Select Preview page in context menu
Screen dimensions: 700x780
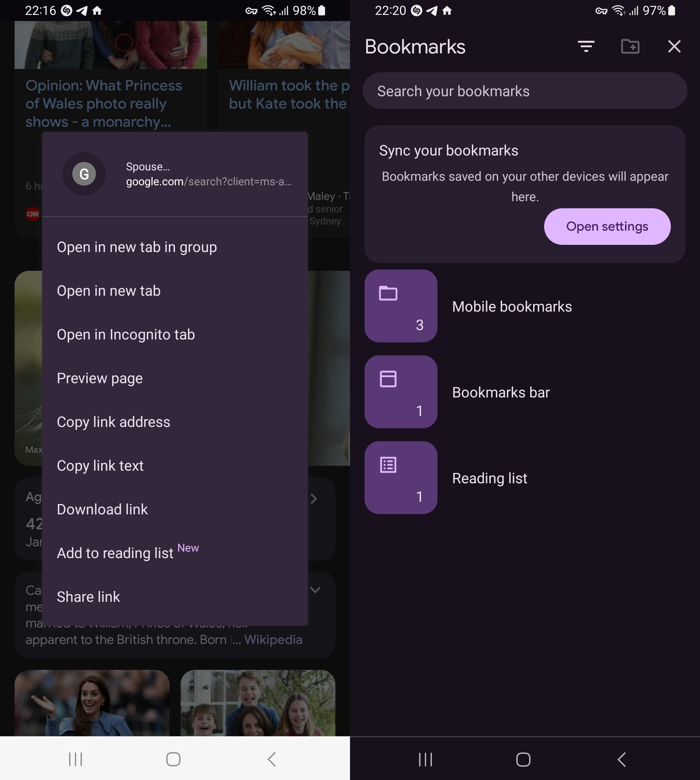pos(175,378)
